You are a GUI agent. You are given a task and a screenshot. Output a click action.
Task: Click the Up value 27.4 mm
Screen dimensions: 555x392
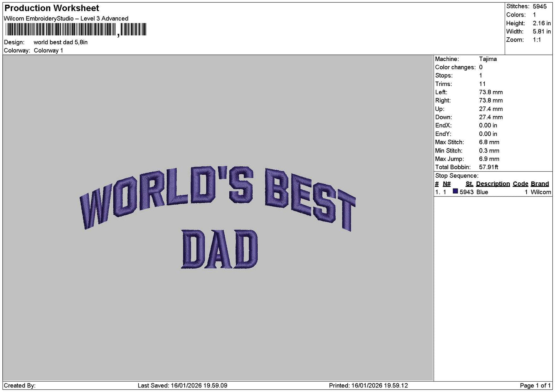click(x=491, y=109)
